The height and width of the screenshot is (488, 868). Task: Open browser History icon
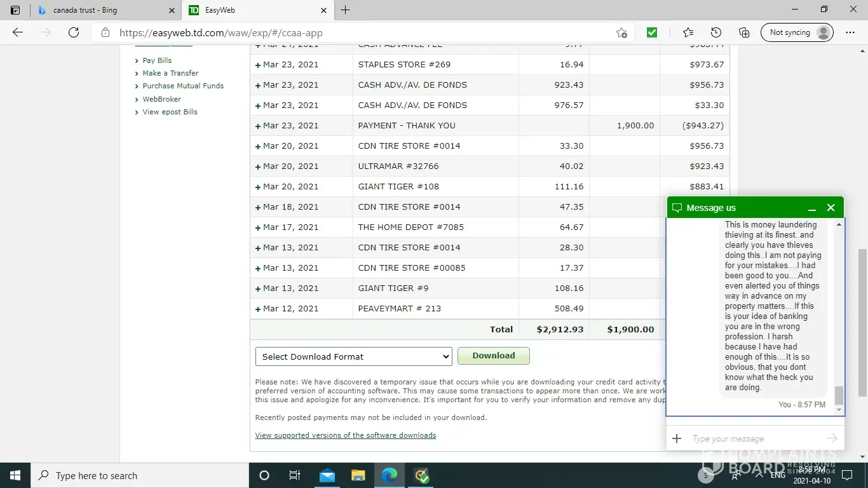point(716,32)
